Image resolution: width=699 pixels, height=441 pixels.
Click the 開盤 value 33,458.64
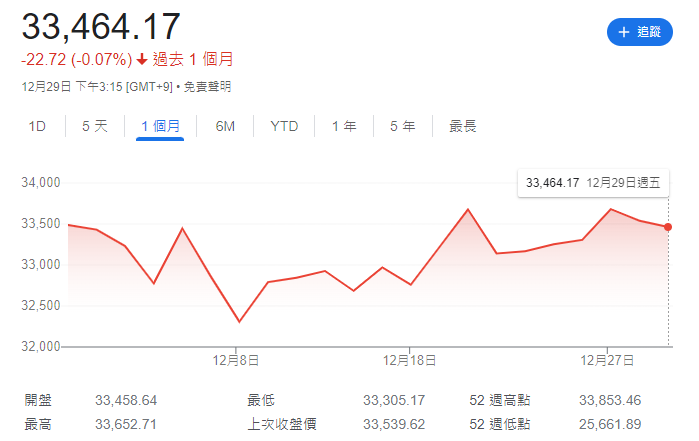(x=126, y=400)
